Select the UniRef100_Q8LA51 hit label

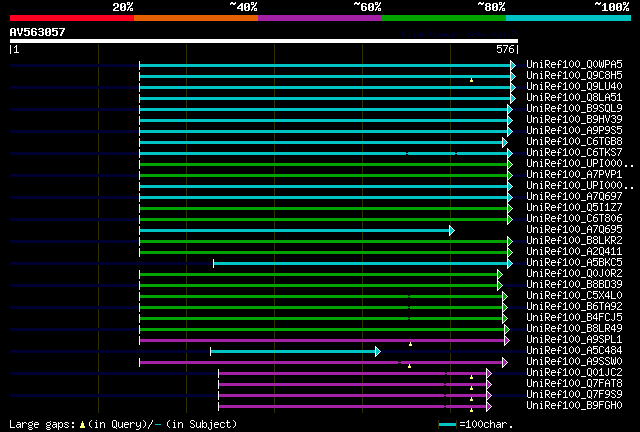pyautogui.click(x=574, y=97)
